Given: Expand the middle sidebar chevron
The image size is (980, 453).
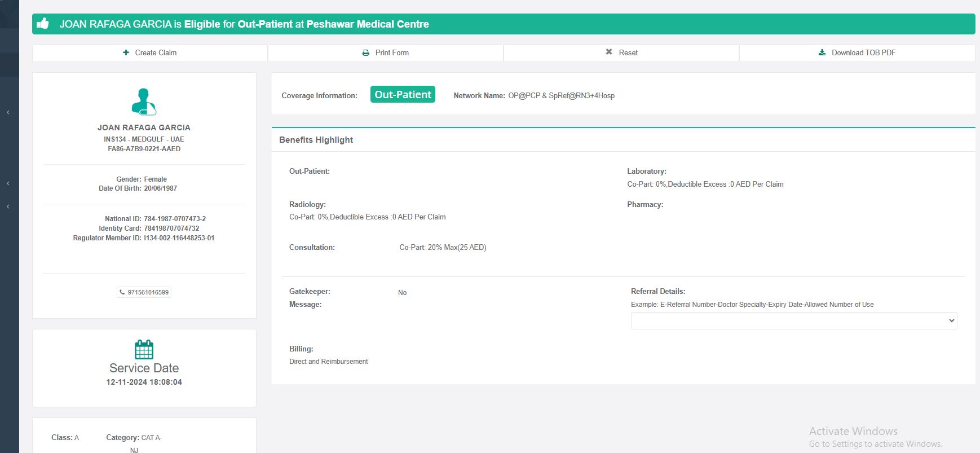Looking at the screenshot, I should [x=8, y=183].
